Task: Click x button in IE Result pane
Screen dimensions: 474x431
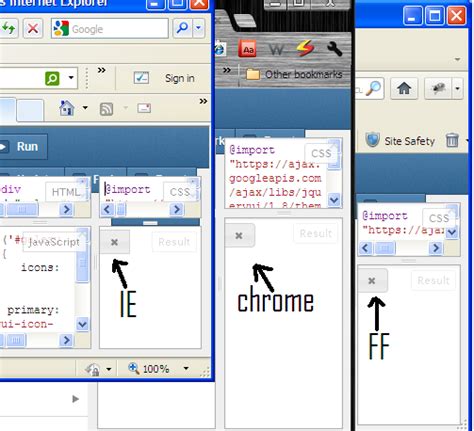Action: click(114, 242)
